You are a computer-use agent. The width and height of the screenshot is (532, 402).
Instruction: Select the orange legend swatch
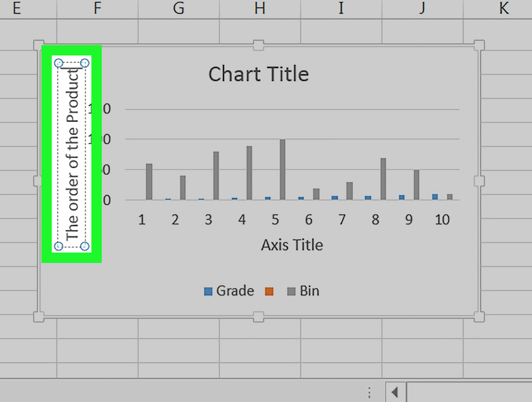[x=269, y=291]
